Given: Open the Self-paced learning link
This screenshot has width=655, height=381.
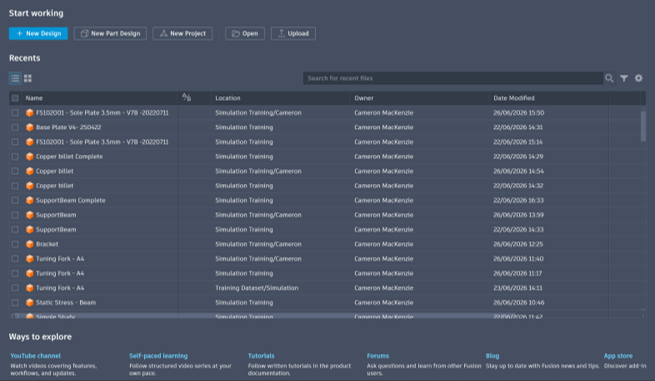Looking at the screenshot, I should pyautogui.click(x=158, y=356).
